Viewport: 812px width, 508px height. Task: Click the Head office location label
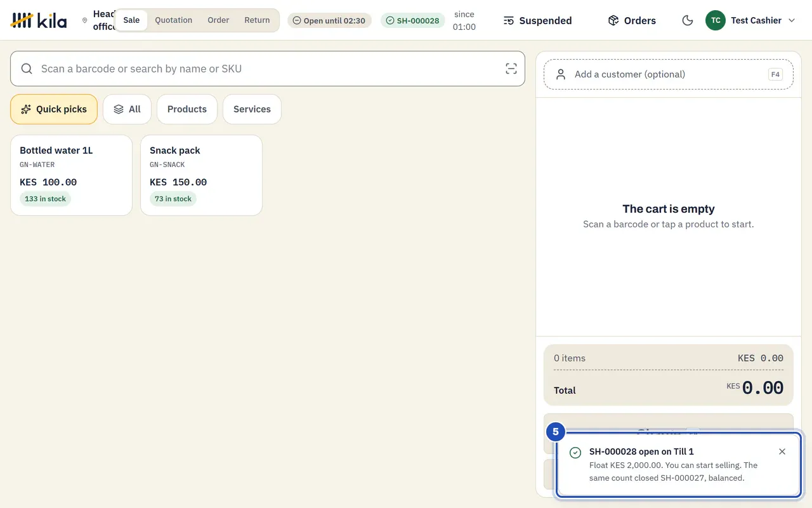pyautogui.click(x=103, y=20)
